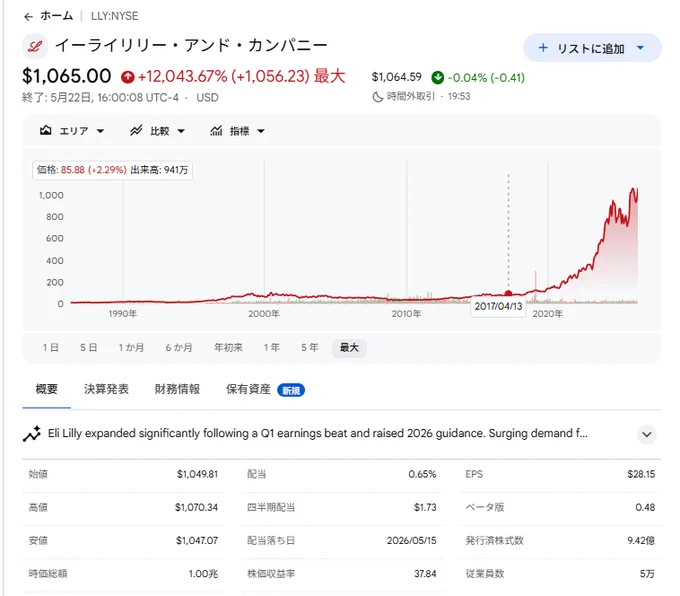Click the 時価総額 value 1.00兆
Viewport: 680px width, 596px height.
click(203, 573)
